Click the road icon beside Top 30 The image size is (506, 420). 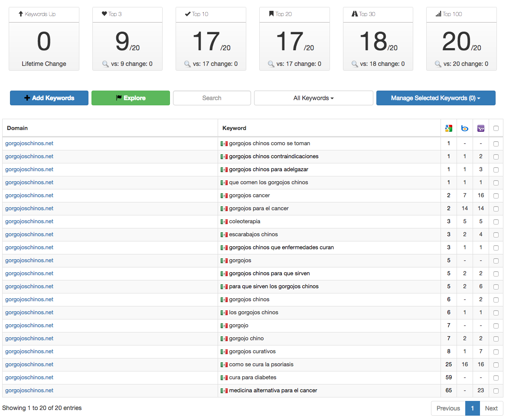(355, 14)
